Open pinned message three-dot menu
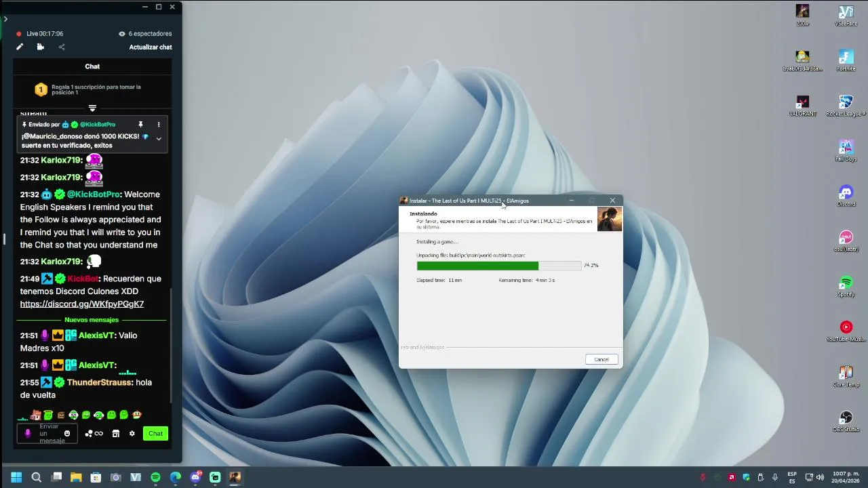 point(159,125)
